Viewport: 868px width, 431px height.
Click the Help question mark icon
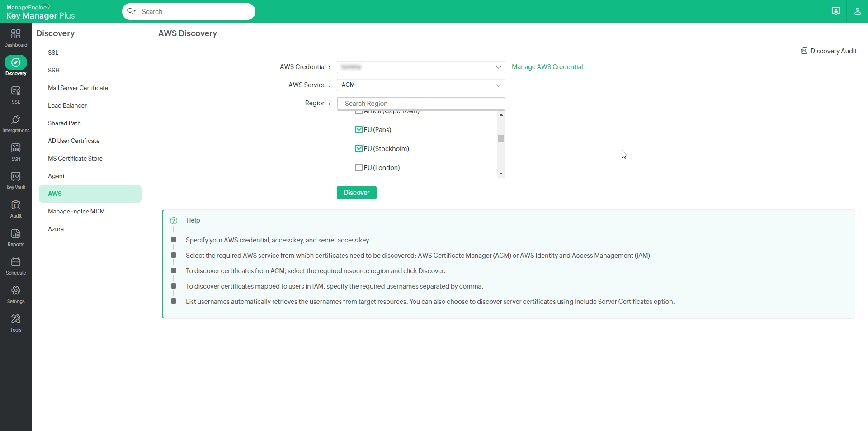coord(174,221)
